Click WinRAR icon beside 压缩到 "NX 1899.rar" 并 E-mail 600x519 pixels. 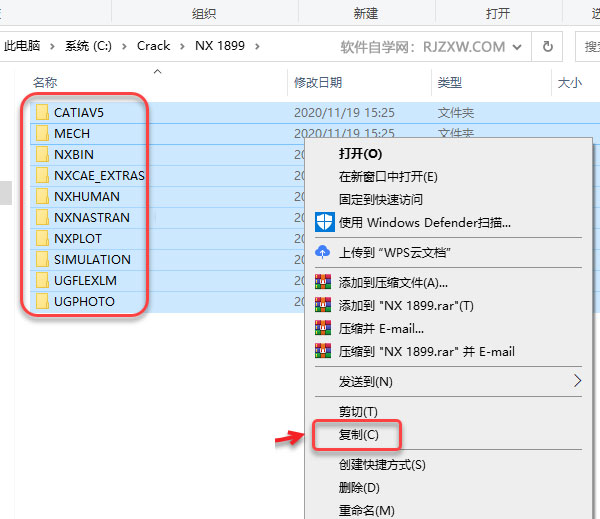click(x=323, y=351)
